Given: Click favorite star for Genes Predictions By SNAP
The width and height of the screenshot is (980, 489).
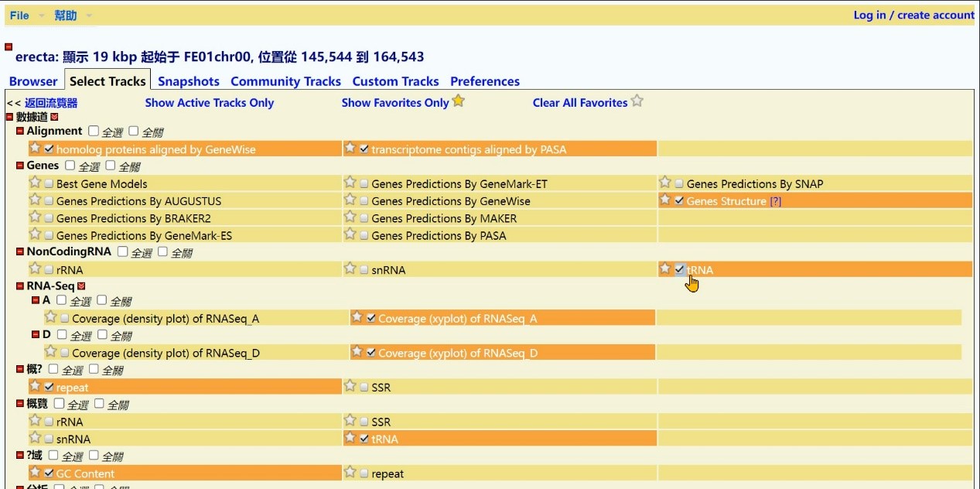Looking at the screenshot, I should [x=665, y=183].
